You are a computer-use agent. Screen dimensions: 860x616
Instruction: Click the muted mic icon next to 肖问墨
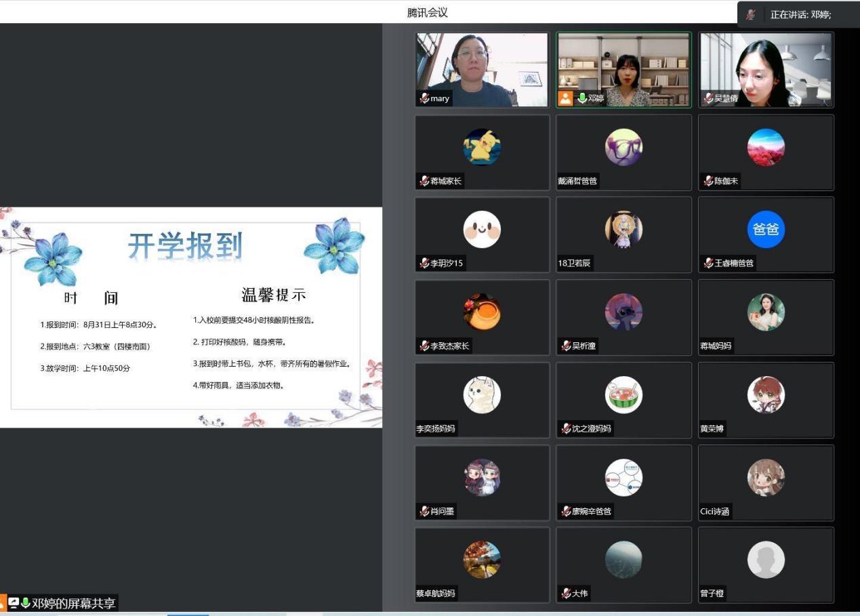424,512
